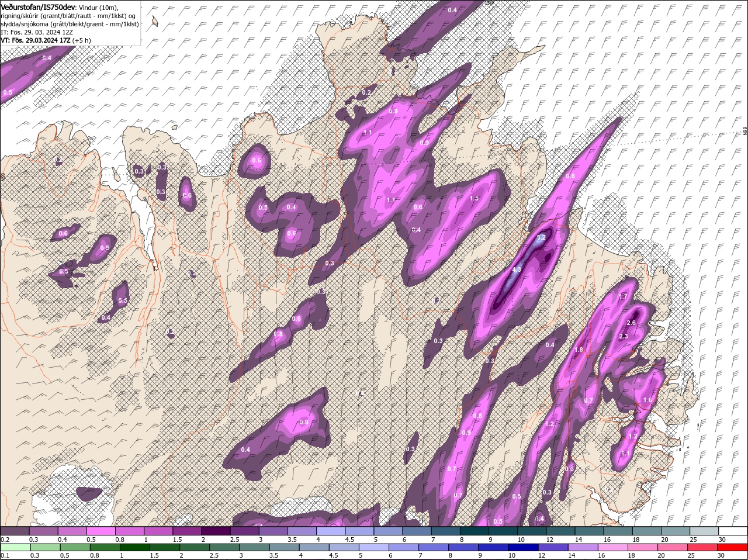Pick the upper legend swatch between 20 and 25
Image resolution: width=748 pixels, height=560 pixels.
[x=676, y=531]
